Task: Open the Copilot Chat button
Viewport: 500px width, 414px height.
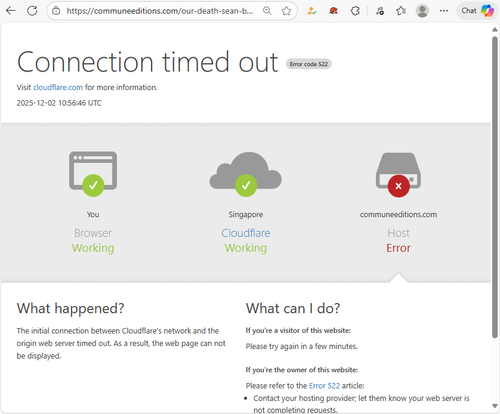Action: (x=477, y=11)
